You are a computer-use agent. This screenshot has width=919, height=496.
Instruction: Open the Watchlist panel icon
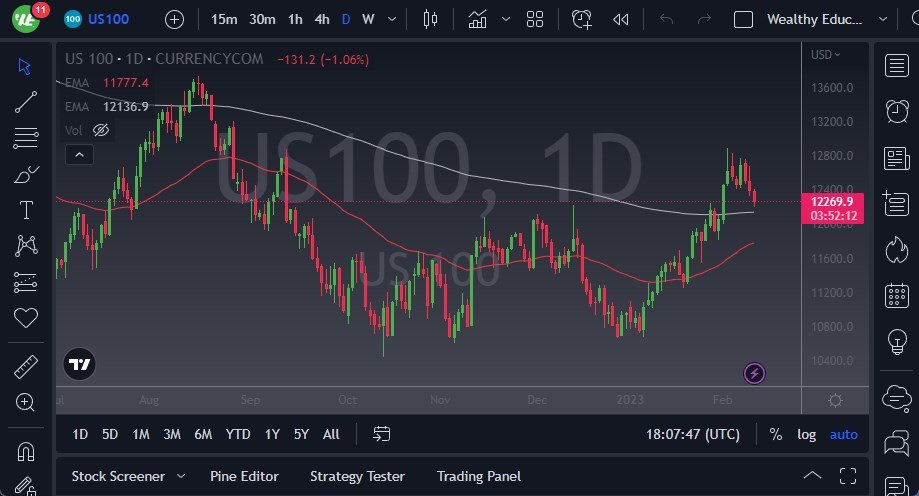point(897,66)
